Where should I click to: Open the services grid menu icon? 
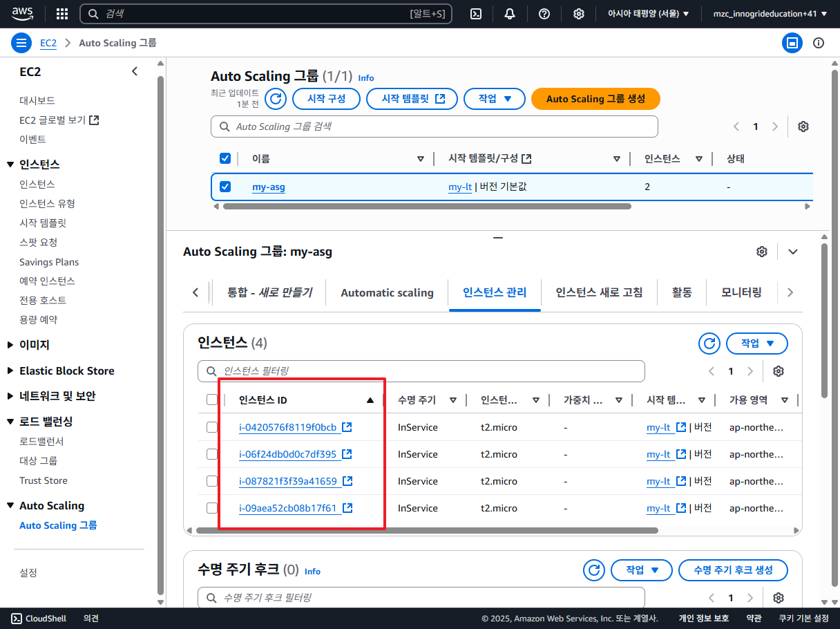tap(61, 14)
